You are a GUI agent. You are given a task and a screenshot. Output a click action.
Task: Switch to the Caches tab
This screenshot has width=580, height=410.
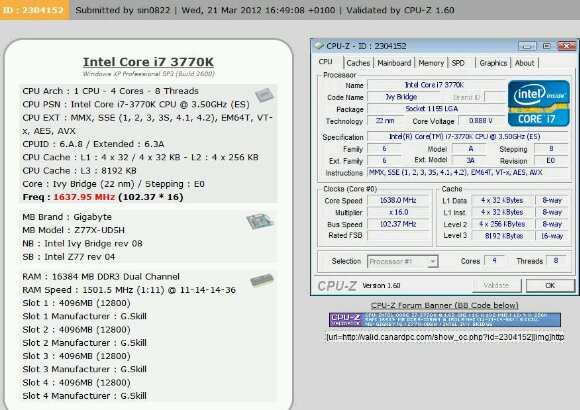[358, 63]
